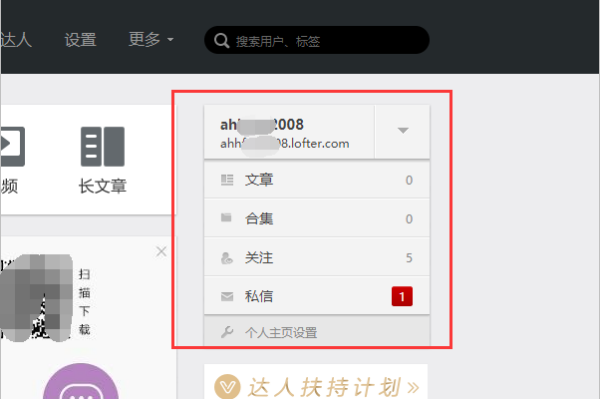The height and width of the screenshot is (399, 600).
Task: Click the 关注 person icon
Action: coord(227,258)
